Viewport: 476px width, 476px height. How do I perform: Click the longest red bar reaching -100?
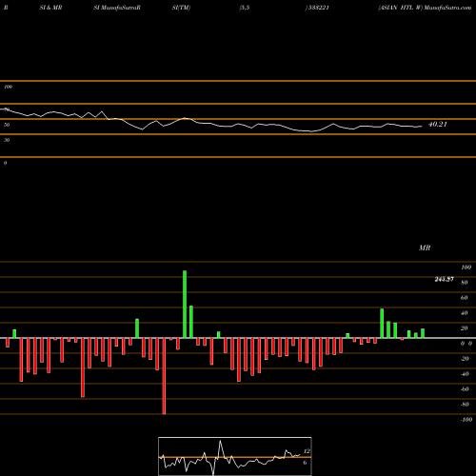click(164, 376)
